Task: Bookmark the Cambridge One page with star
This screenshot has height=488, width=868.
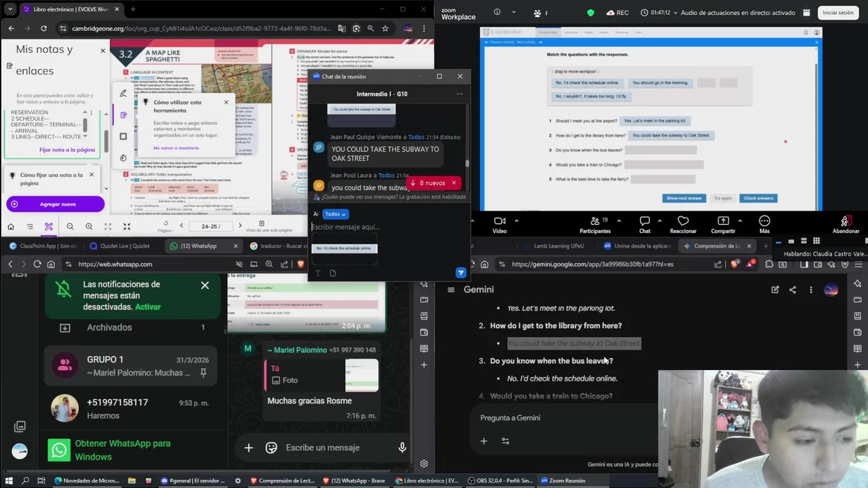Action: coord(385,28)
